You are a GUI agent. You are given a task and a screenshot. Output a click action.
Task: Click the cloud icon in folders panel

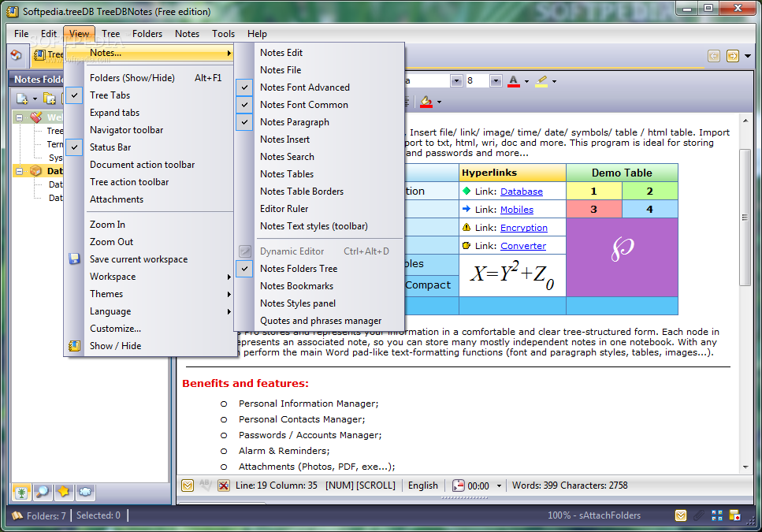coord(85,492)
